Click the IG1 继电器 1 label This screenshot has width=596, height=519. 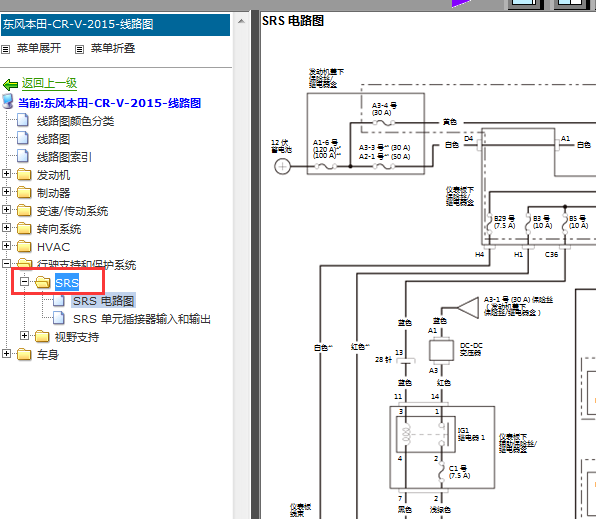click(471, 434)
